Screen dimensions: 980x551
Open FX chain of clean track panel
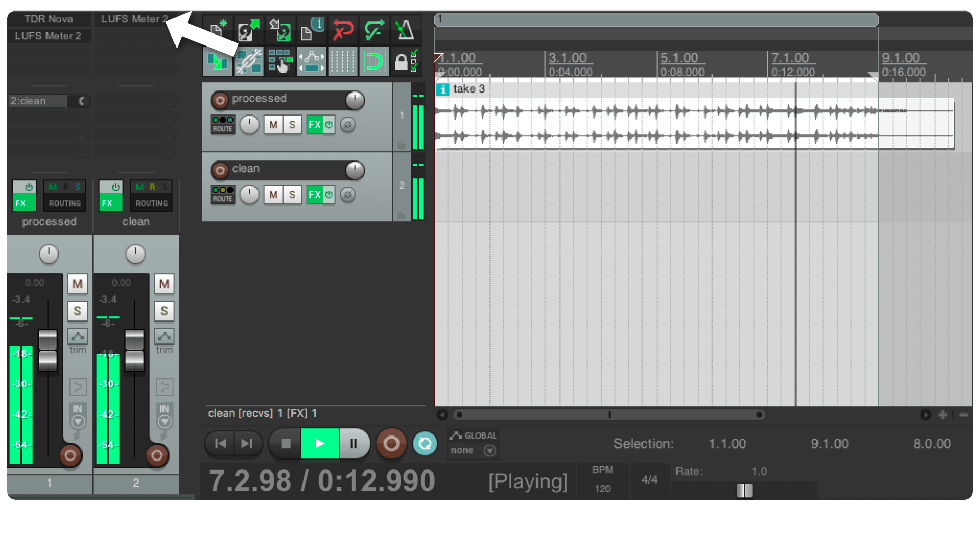point(314,194)
